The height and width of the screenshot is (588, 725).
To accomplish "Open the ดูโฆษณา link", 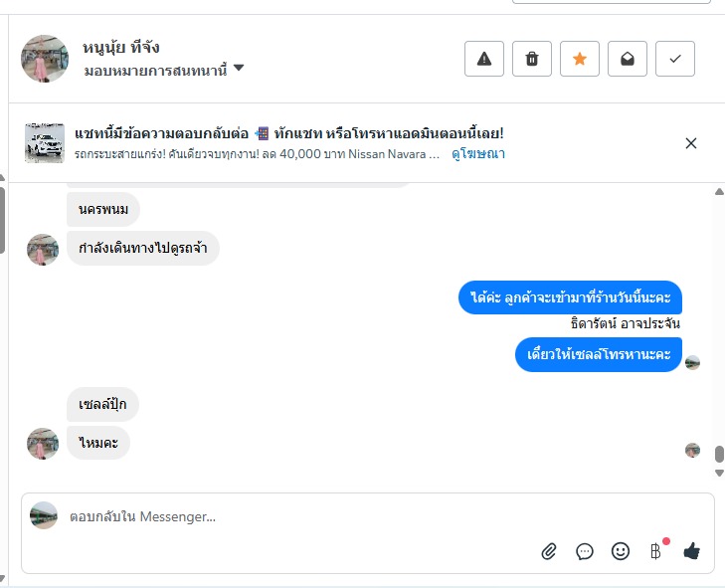I will [478, 154].
